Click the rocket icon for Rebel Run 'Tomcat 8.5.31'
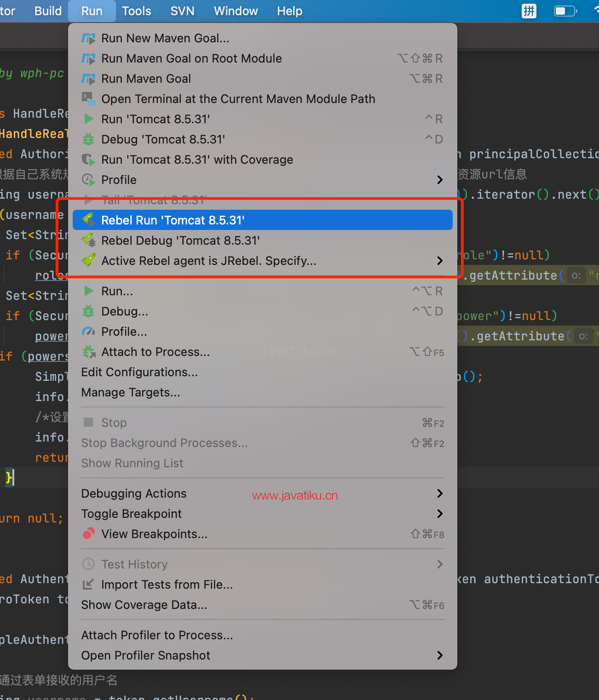This screenshot has height=700, width=599. pyautogui.click(x=88, y=220)
